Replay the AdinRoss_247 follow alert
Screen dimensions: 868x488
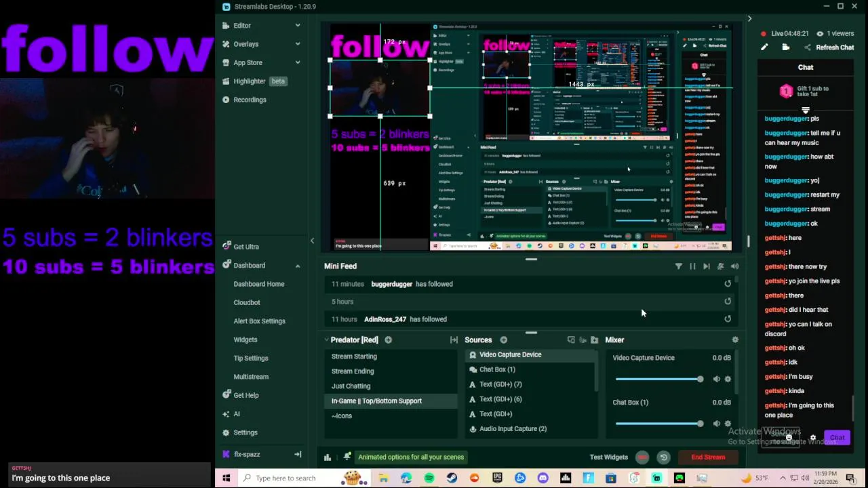pos(728,319)
